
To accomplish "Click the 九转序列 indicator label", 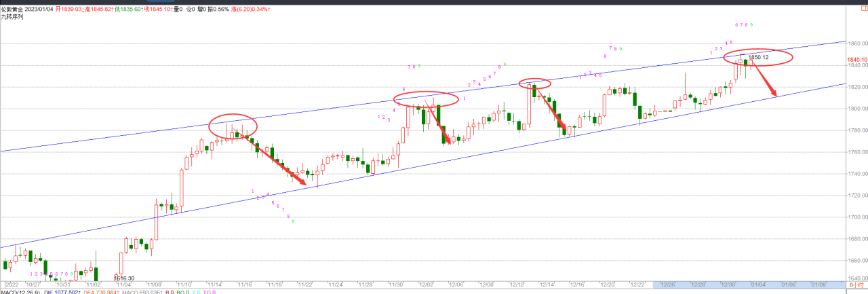I will coord(12,16).
